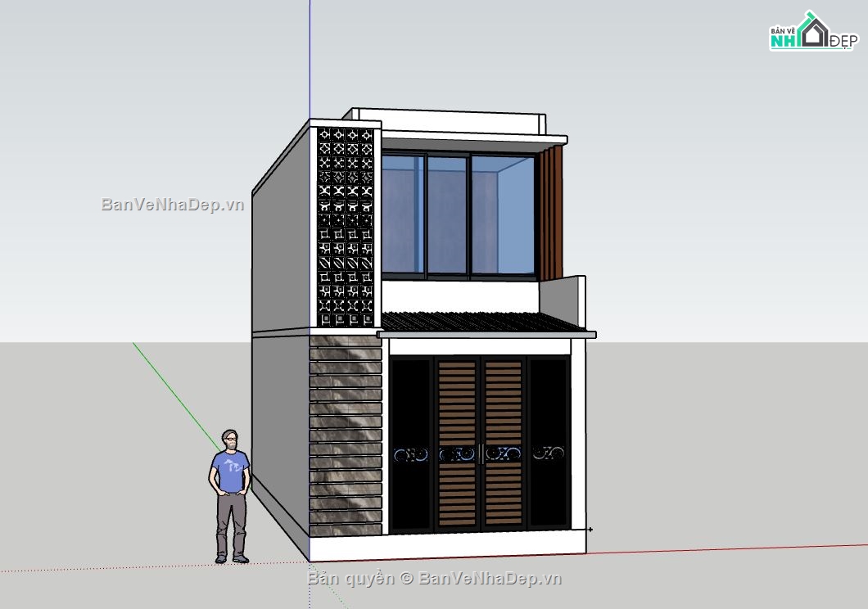Click the bottom copyright BanVeNhaDep.vn text

click(435, 579)
